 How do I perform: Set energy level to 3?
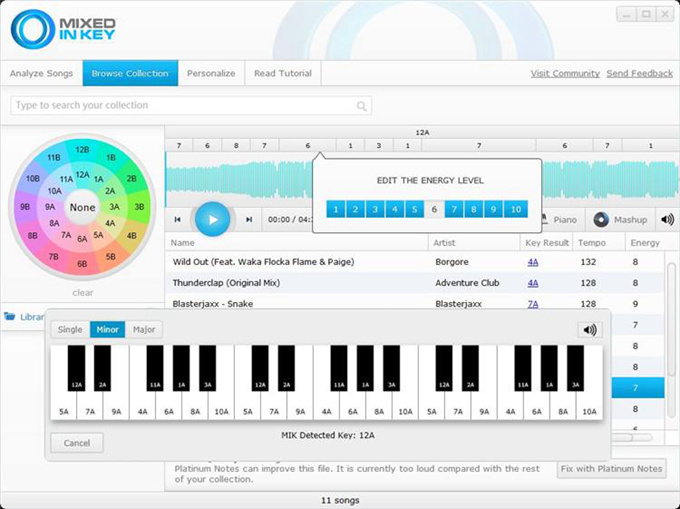pyautogui.click(x=375, y=209)
